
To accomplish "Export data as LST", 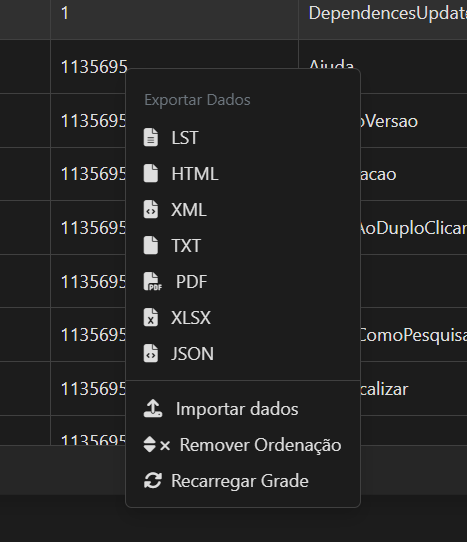I will (243, 137).
